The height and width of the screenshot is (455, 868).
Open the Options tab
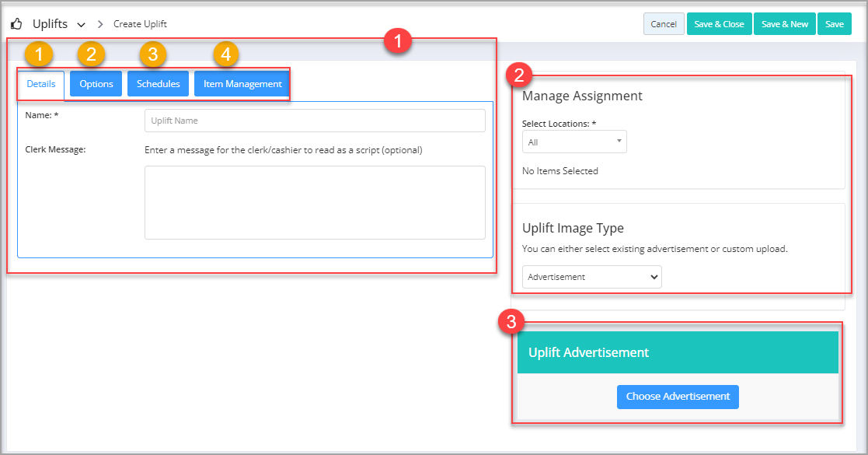click(x=96, y=84)
